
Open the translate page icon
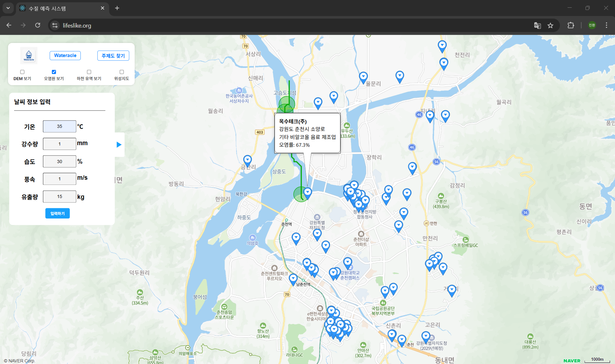(x=537, y=25)
